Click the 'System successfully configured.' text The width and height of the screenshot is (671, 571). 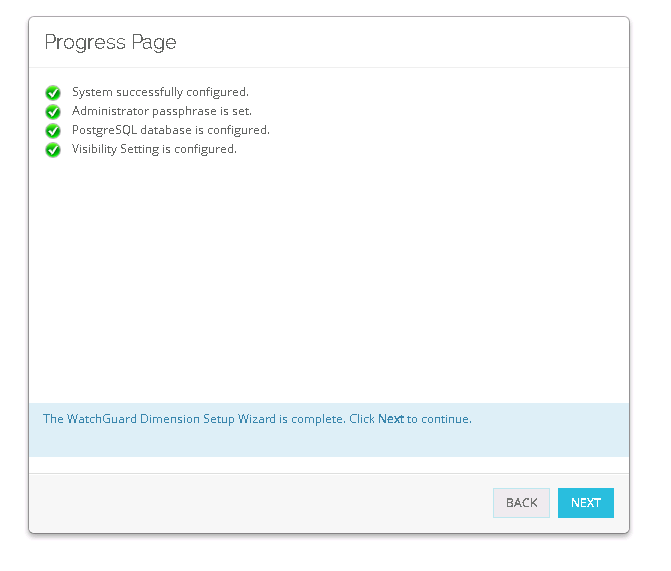pyautogui.click(x=160, y=92)
